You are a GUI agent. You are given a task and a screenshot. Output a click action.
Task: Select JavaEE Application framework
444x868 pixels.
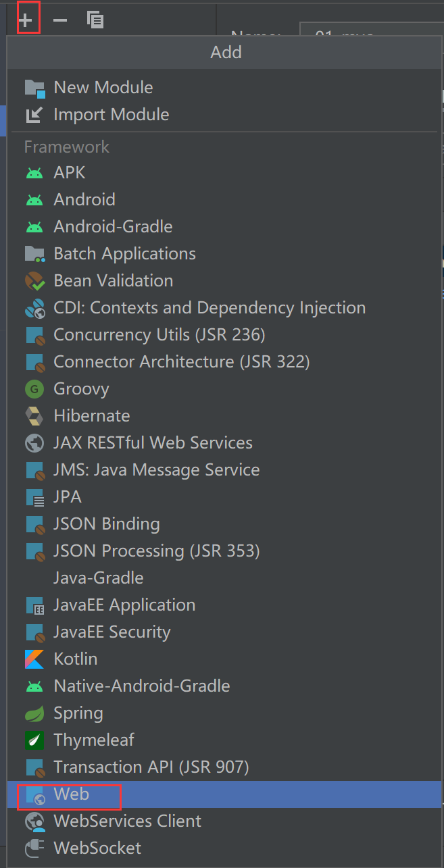[x=124, y=605]
